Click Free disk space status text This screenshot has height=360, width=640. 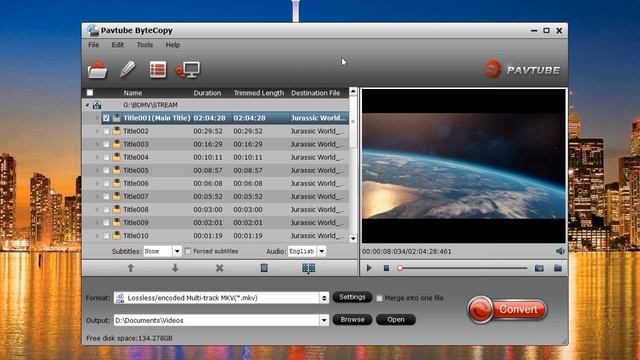pyautogui.click(x=129, y=338)
